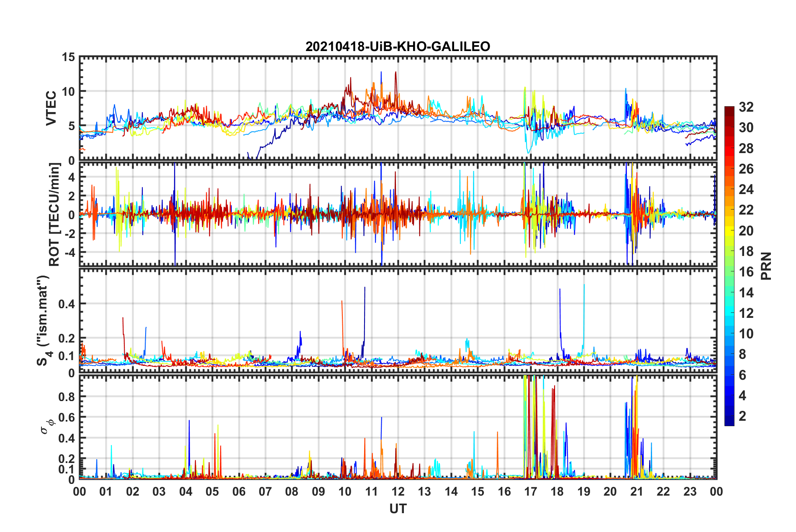Click VTEC axis tick 10

coord(68,91)
